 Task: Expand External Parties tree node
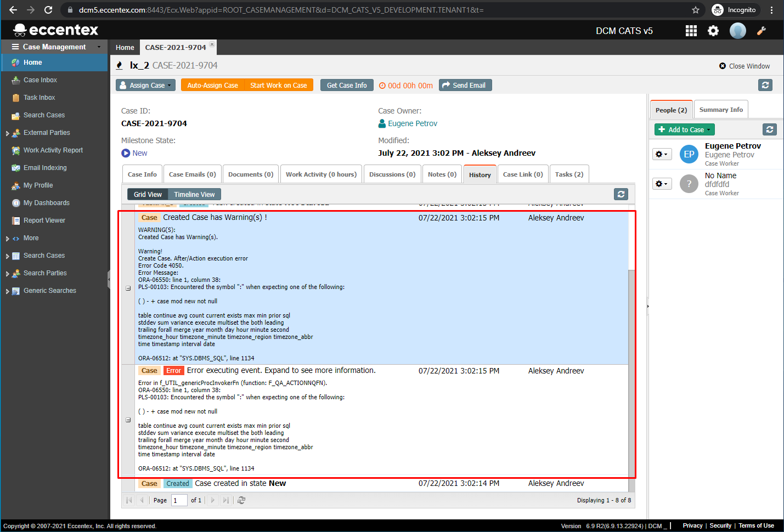point(7,133)
